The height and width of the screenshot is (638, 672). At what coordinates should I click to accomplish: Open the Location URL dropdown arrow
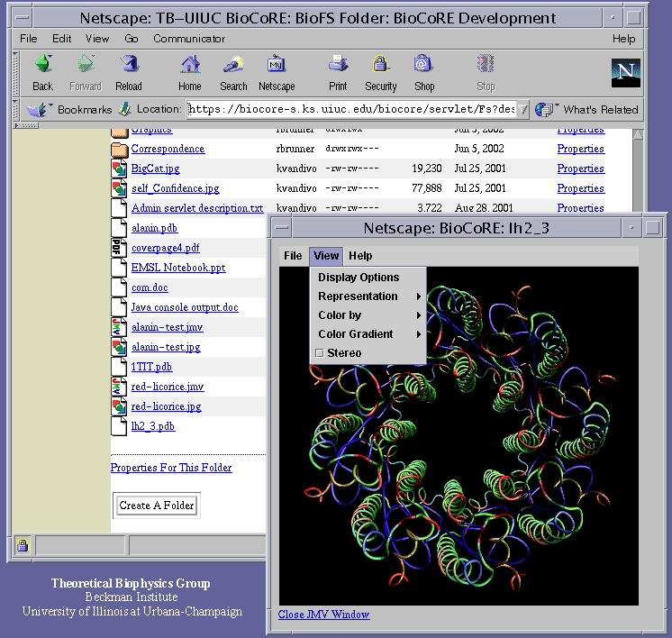pos(523,109)
